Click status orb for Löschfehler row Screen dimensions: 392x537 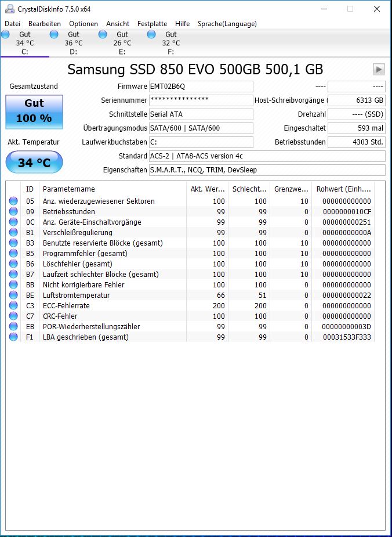[13, 264]
